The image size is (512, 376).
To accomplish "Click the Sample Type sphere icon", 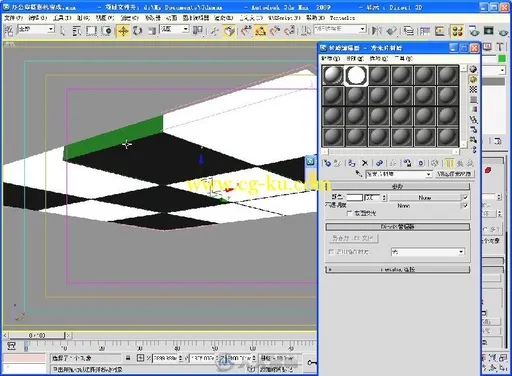I will click(x=473, y=69).
